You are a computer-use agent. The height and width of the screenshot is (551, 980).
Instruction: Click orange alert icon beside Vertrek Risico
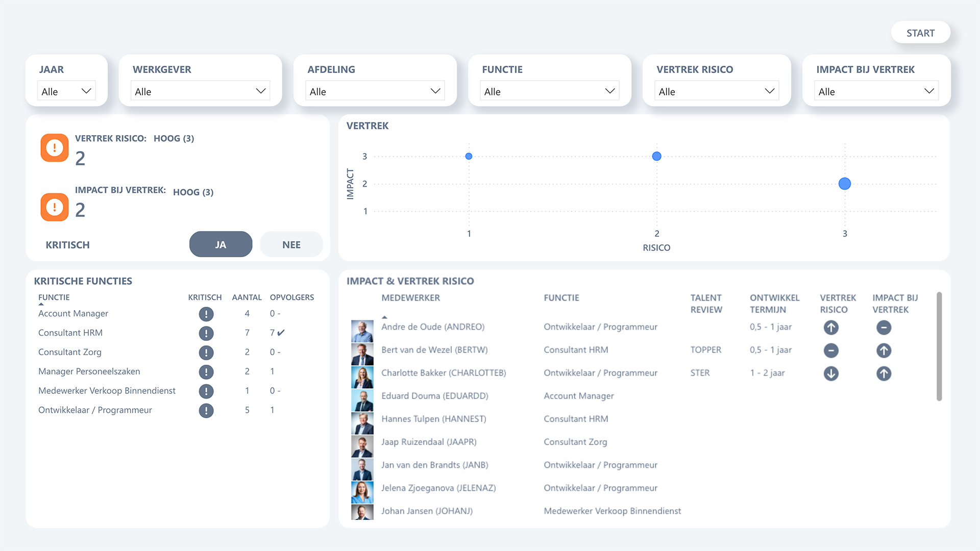(55, 148)
